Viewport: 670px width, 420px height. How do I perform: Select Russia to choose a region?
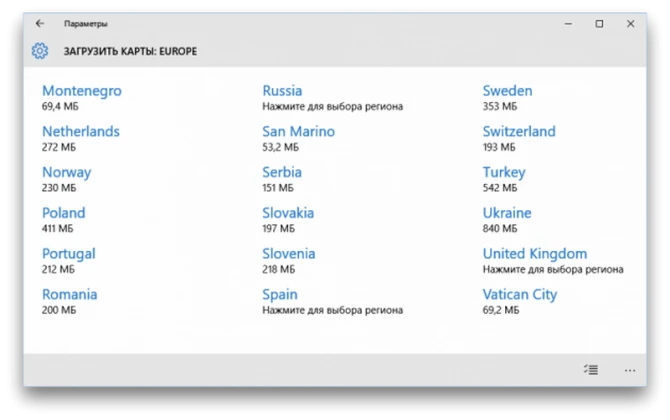[x=332, y=98]
